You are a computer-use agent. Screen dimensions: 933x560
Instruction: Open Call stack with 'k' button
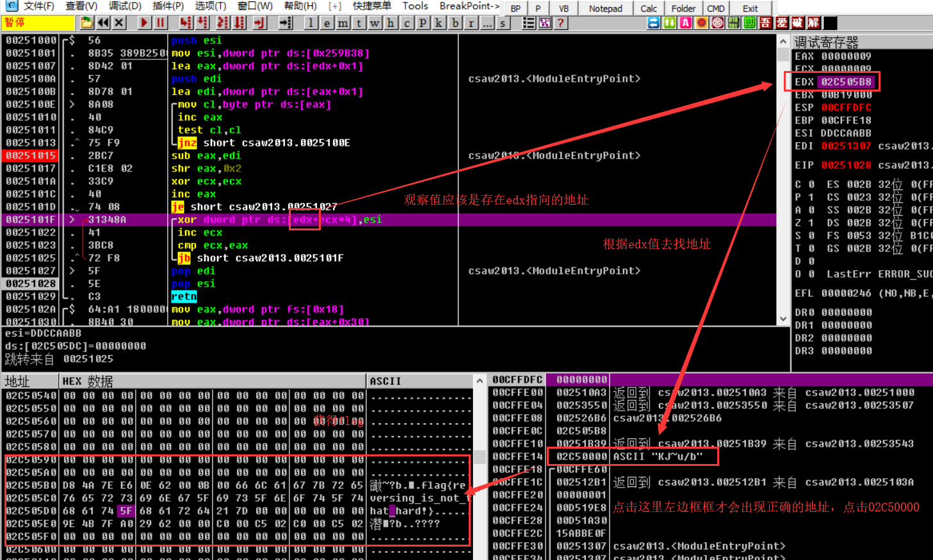[x=439, y=23]
